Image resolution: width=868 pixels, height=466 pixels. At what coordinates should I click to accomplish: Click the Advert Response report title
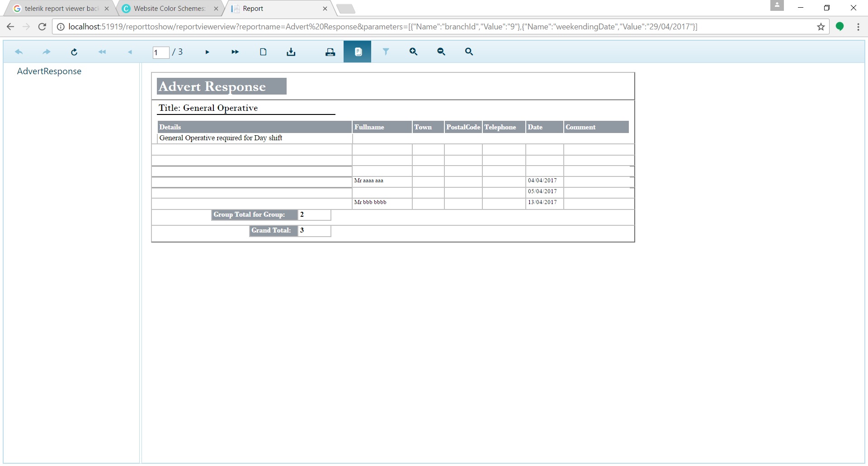tap(222, 86)
